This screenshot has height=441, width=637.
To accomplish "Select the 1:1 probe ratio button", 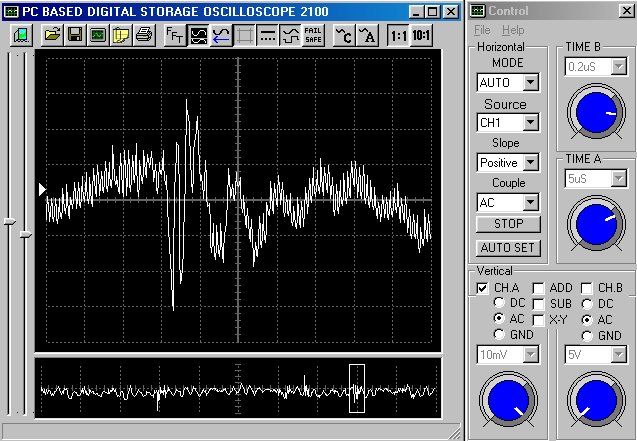I will tap(398, 35).
